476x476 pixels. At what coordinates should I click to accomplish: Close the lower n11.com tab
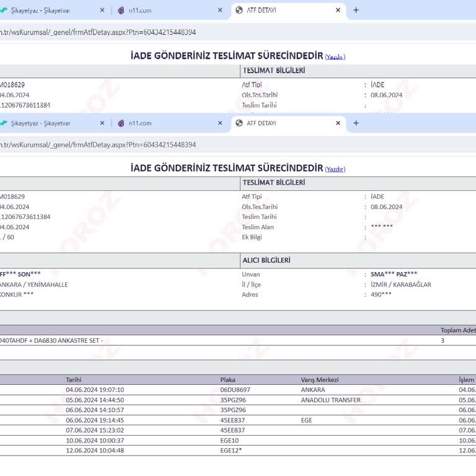click(x=220, y=123)
